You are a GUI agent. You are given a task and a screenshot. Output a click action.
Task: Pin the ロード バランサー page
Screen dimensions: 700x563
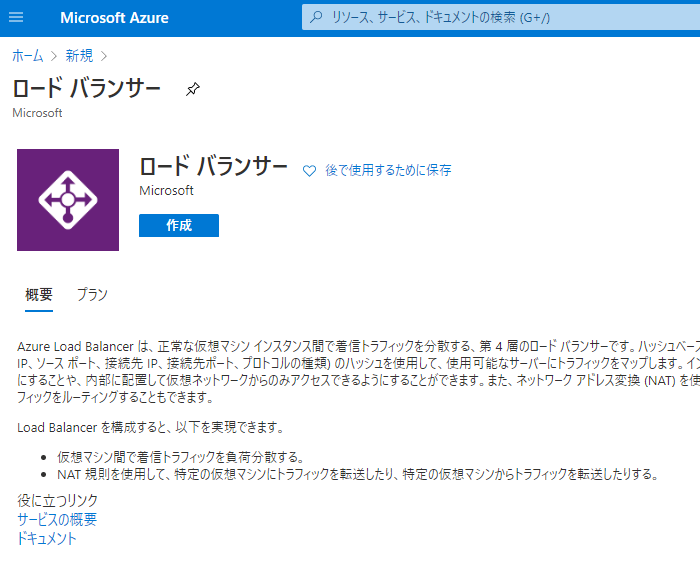[x=192, y=89]
